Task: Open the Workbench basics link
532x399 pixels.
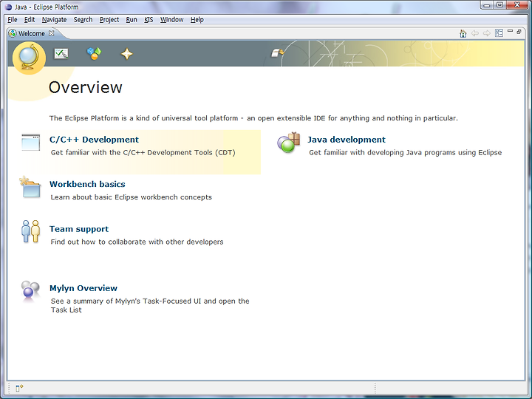Action: [87, 184]
